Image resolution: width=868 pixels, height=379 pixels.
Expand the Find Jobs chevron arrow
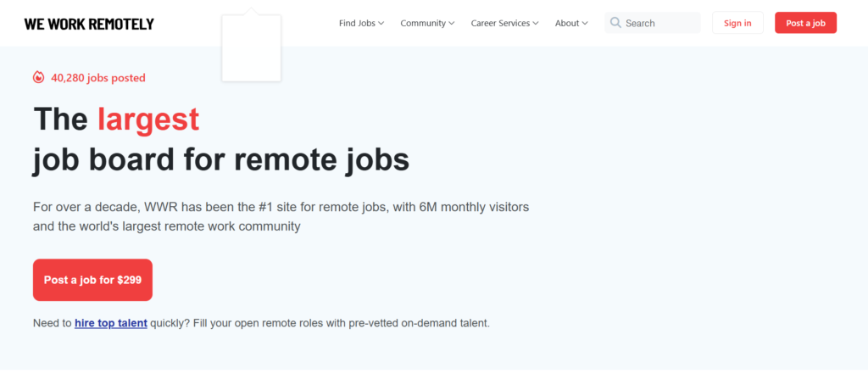[381, 23]
